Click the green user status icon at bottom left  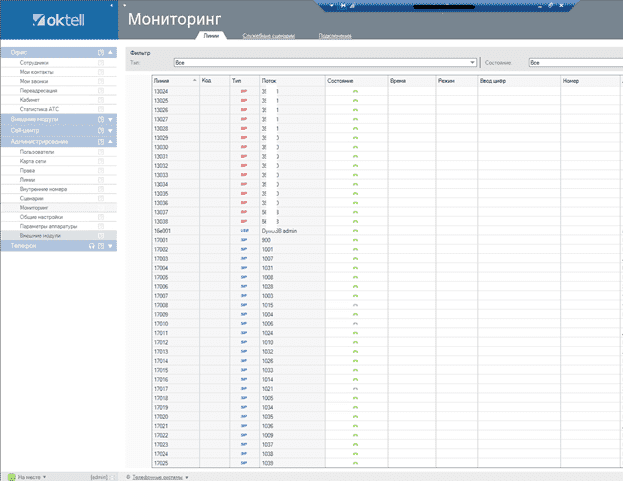[11, 477]
